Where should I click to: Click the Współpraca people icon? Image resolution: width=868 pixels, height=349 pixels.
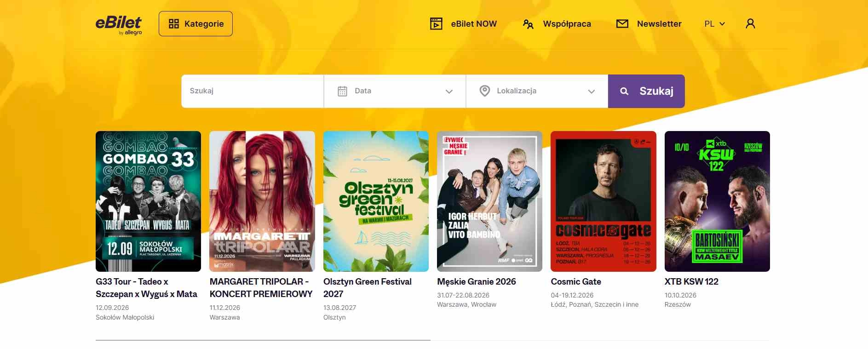(528, 24)
